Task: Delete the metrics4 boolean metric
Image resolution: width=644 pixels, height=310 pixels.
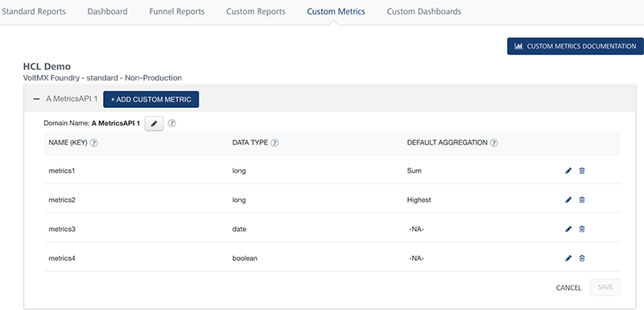Action: 582,258
